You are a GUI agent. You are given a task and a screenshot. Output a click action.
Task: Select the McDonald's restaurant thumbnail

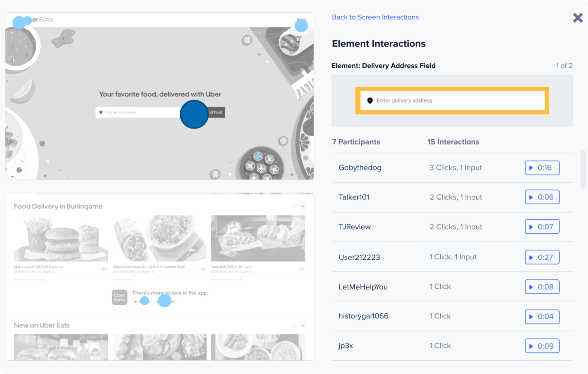61,238
